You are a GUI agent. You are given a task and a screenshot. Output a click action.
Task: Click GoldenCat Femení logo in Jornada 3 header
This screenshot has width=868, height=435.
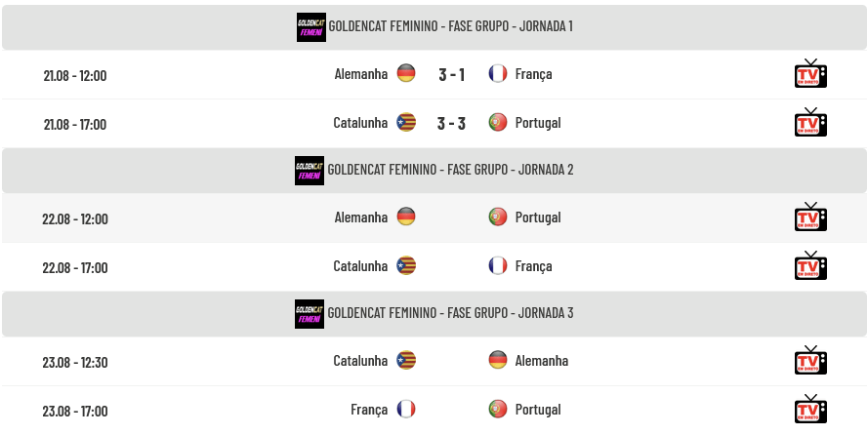click(x=310, y=314)
